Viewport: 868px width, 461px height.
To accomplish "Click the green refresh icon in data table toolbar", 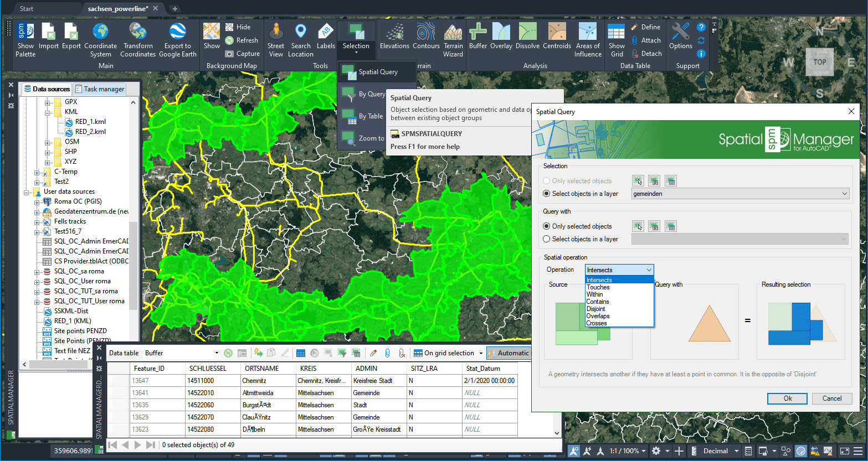I will pos(228,353).
